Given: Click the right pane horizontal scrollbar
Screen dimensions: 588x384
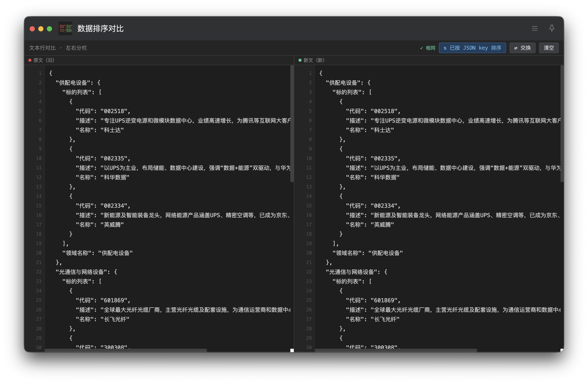Looking at the screenshot, I should pyautogui.click(x=395, y=350).
